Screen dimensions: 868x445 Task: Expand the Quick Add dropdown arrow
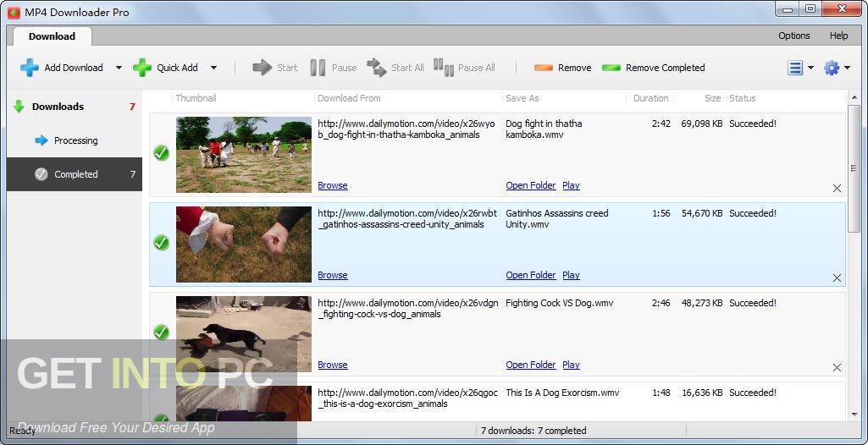[x=213, y=68]
